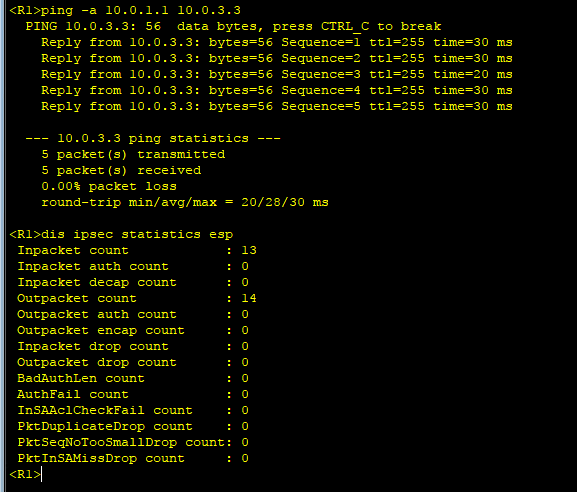Click the 'PING 10.0.3.3: 56 data bytes' line
The width and height of the screenshot is (577, 492).
click(x=233, y=26)
